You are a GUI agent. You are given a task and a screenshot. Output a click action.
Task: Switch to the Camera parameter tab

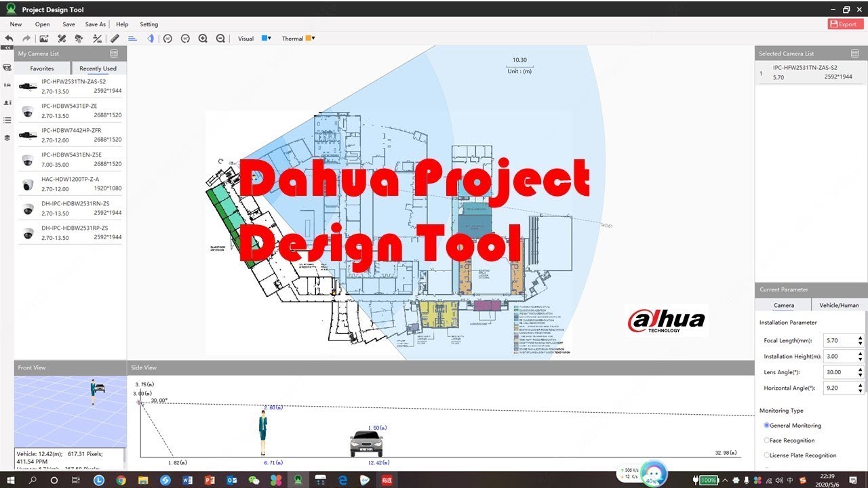(x=784, y=305)
